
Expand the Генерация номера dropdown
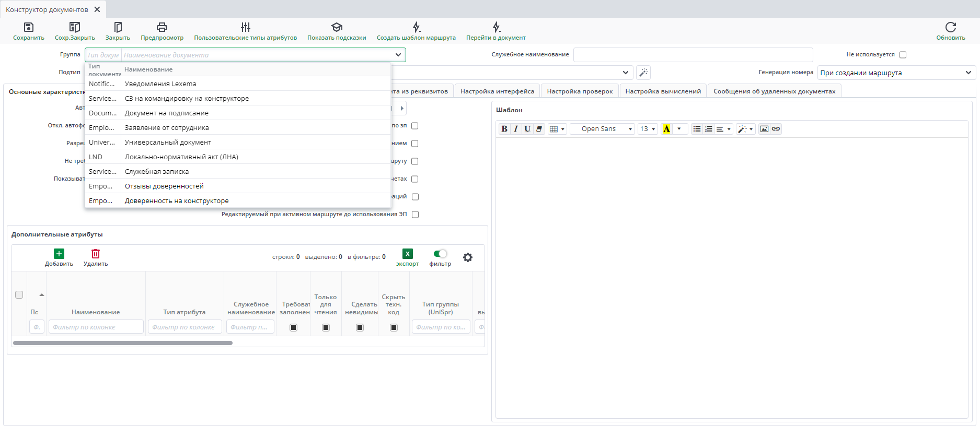coord(896,73)
